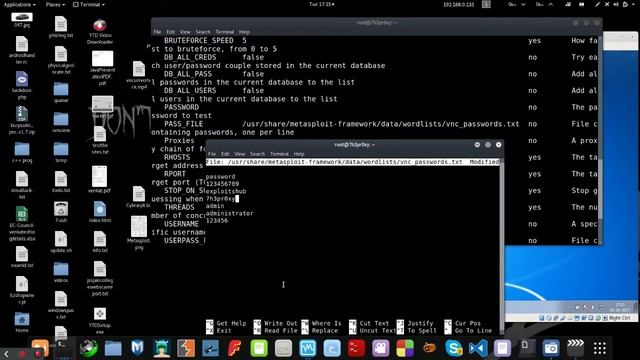
Task: Click the 'administrator' line in nano
Action: [x=229, y=213]
